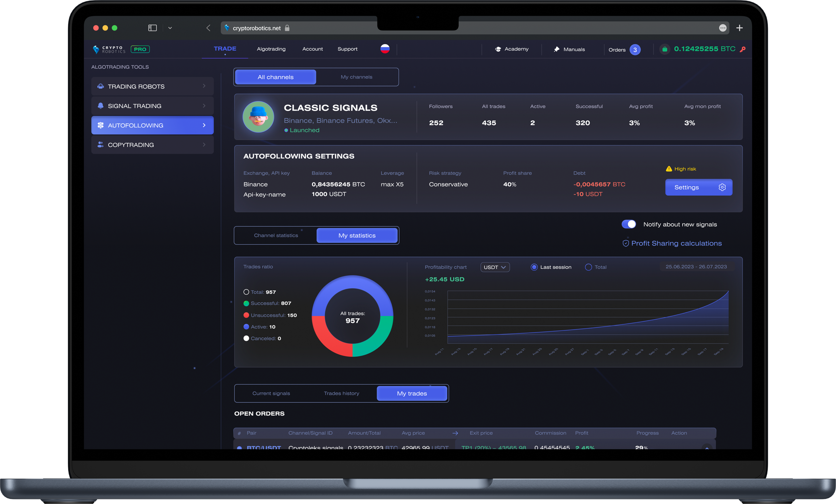
Task: Click the Settings button
Action: coord(699,187)
